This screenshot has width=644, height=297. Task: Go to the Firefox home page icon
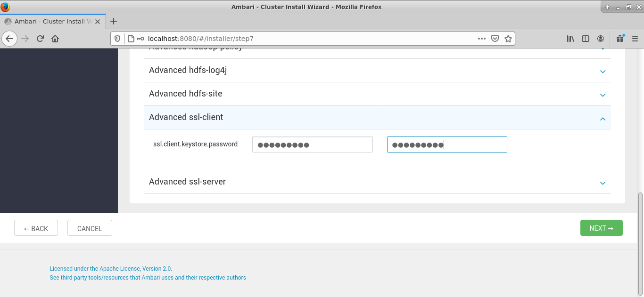coord(55,39)
